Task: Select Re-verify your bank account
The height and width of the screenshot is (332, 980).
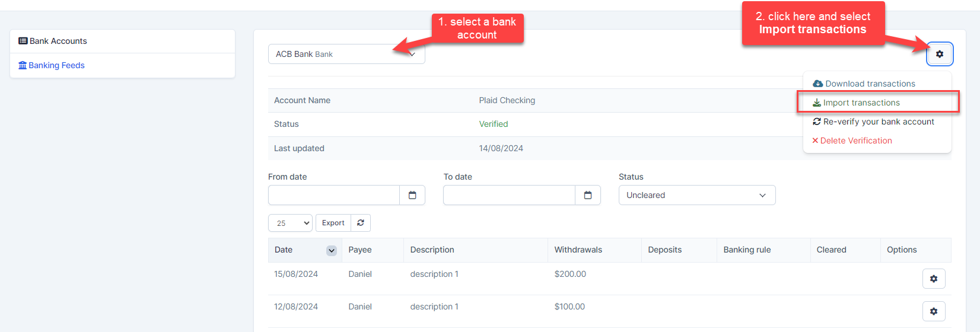Action: point(878,122)
